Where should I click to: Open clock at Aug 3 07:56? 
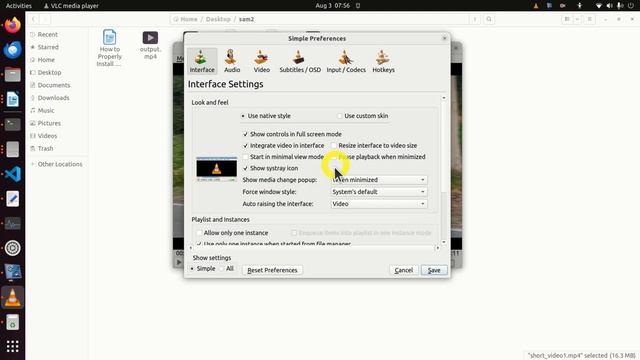[x=333, y=6]
